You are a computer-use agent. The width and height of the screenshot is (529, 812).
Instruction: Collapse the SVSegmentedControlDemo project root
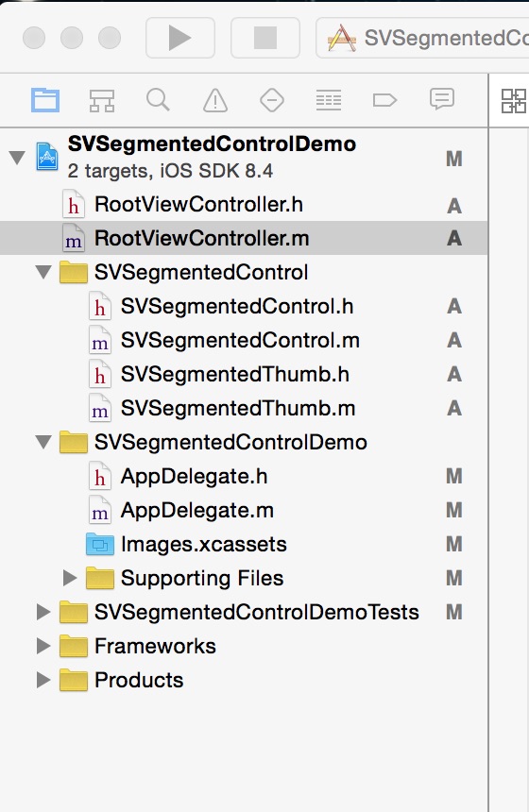pos(17,157)
